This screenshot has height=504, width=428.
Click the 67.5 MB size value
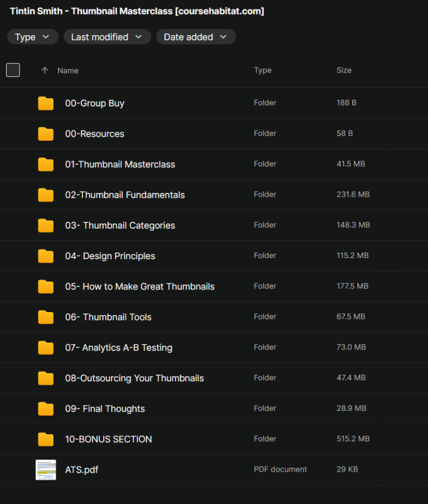(x=351, y=317)
